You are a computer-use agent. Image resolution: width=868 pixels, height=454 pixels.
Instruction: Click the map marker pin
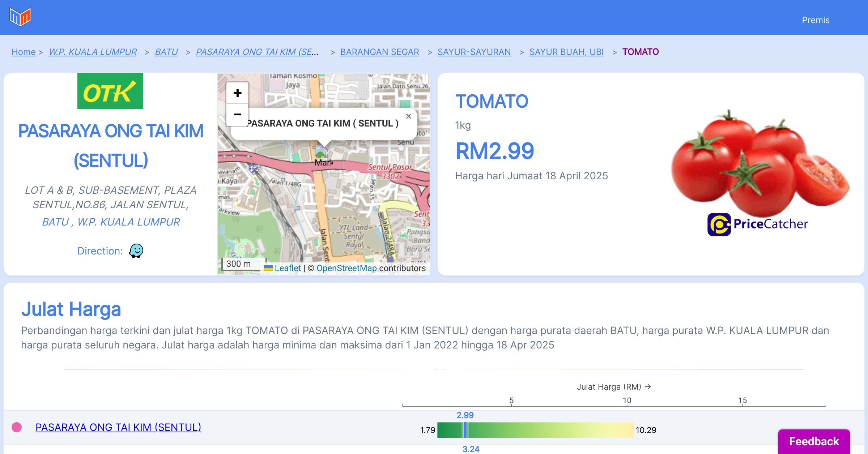pyautogui.click(x=321, y=152)
